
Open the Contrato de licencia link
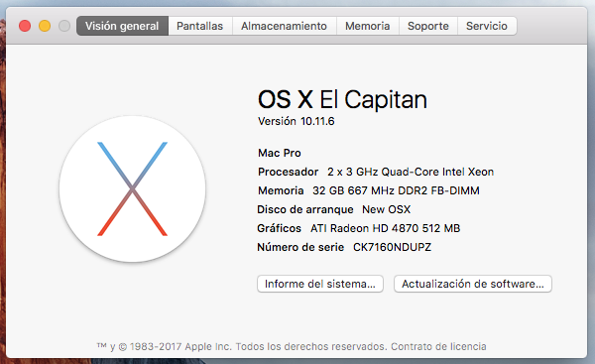[438, 346]
